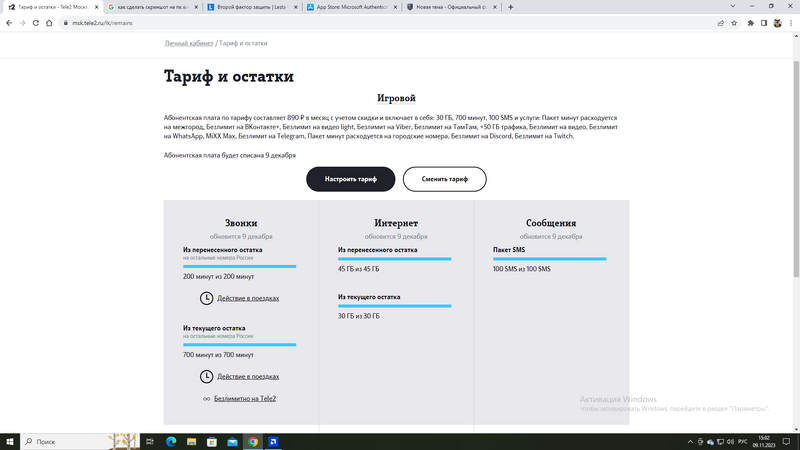Open the browser home page
Image resolution: width=800 pixels, height=450 pixels.
tap(49, 23)
